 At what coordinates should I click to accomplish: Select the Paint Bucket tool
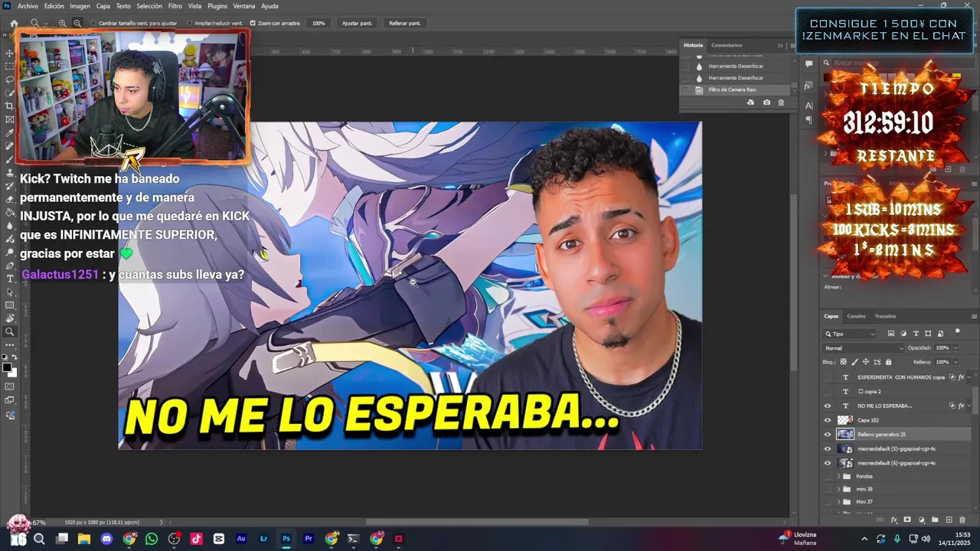10,212
